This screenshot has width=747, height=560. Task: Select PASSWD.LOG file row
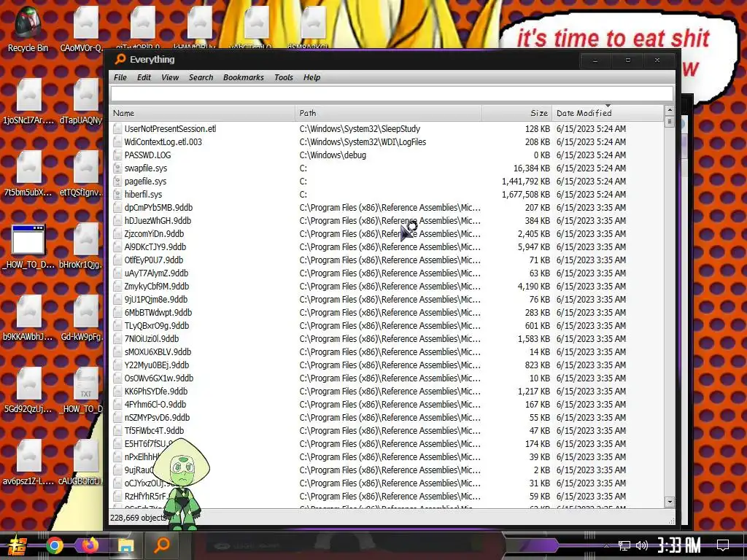(x=387, y=155)
